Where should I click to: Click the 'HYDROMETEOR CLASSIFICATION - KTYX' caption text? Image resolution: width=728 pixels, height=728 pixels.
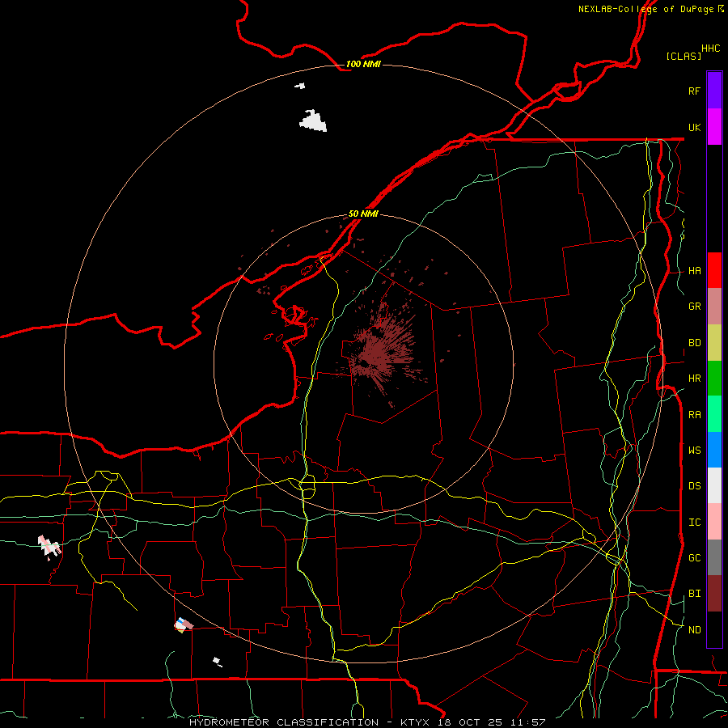(x=309, y=722)
